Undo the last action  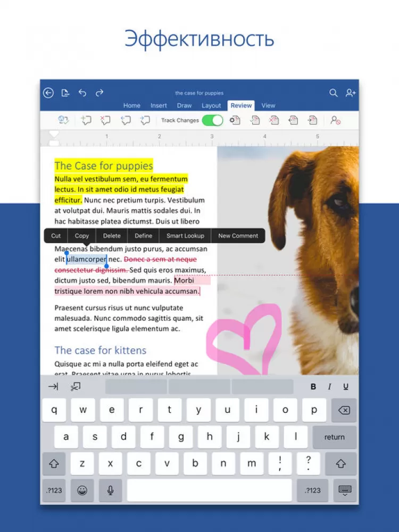(82, 93)
